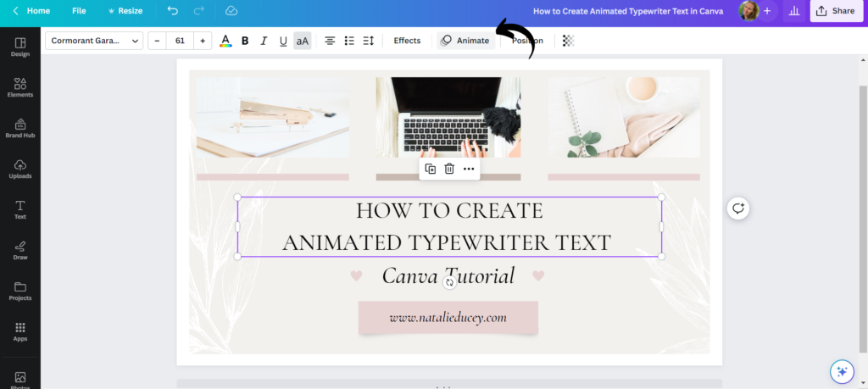Add a comment to the page
This screenshot has height=389, width=868.
pos(738,208)
